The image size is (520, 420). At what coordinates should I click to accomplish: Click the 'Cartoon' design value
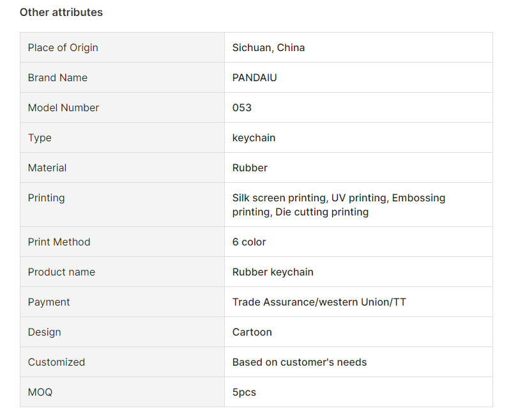coord(252,332)
